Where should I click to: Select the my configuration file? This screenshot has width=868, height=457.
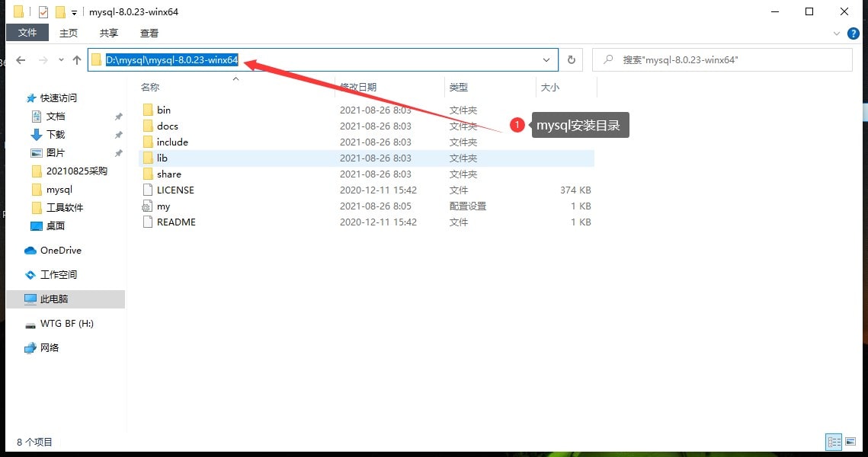pyautogui.click(x=163, y=206)
